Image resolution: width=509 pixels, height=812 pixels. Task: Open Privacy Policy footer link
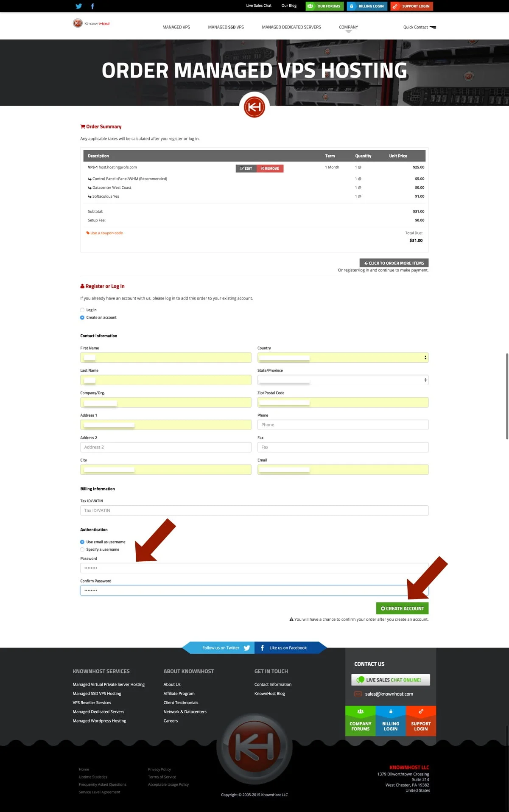tap(159, 769)
